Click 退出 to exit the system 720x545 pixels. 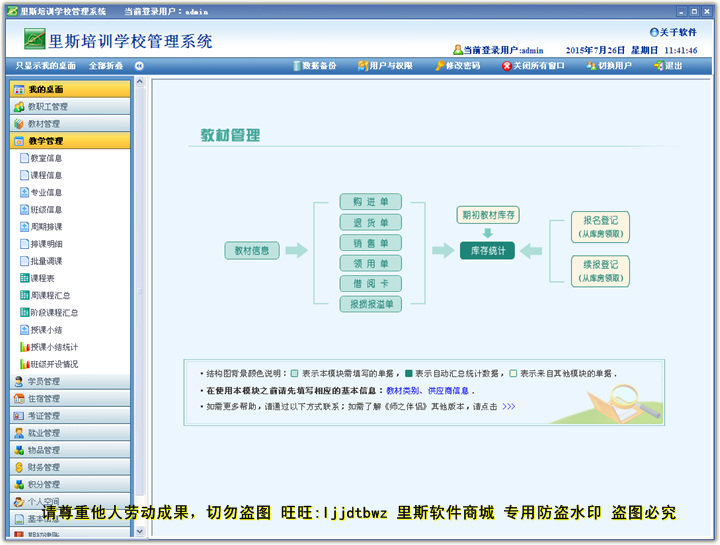668,66
